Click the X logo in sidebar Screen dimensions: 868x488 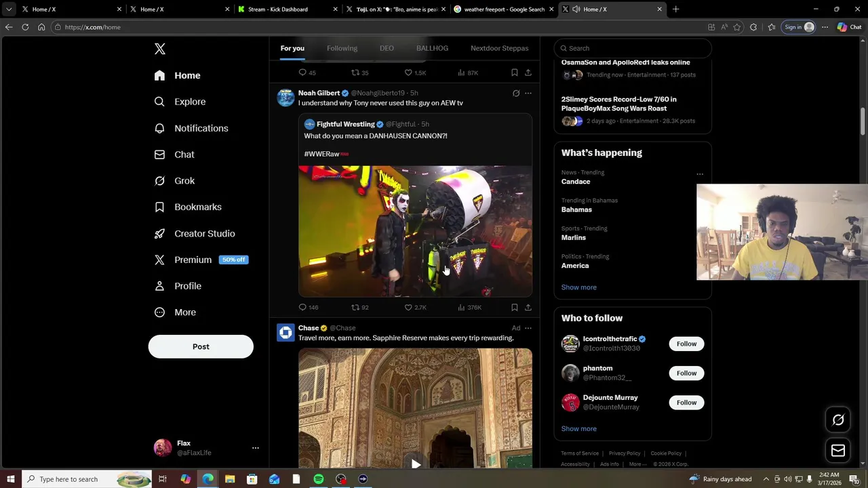(x=160, y=49)
